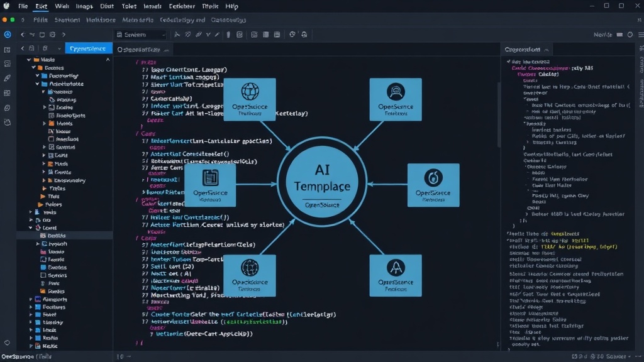This screenshot has width=644, height=362.
Task: Click the OpenSource box with headset robot icon
Action: 396,99
